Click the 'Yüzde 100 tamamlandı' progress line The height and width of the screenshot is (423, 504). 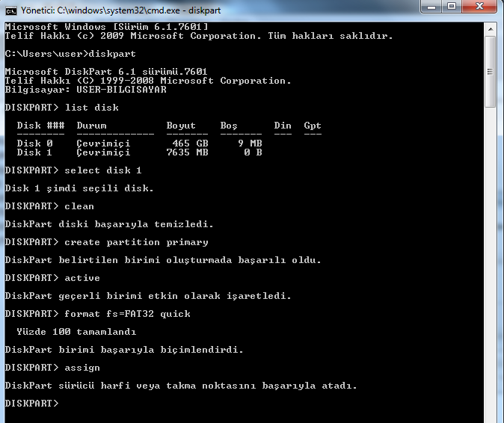coord(76,332)
